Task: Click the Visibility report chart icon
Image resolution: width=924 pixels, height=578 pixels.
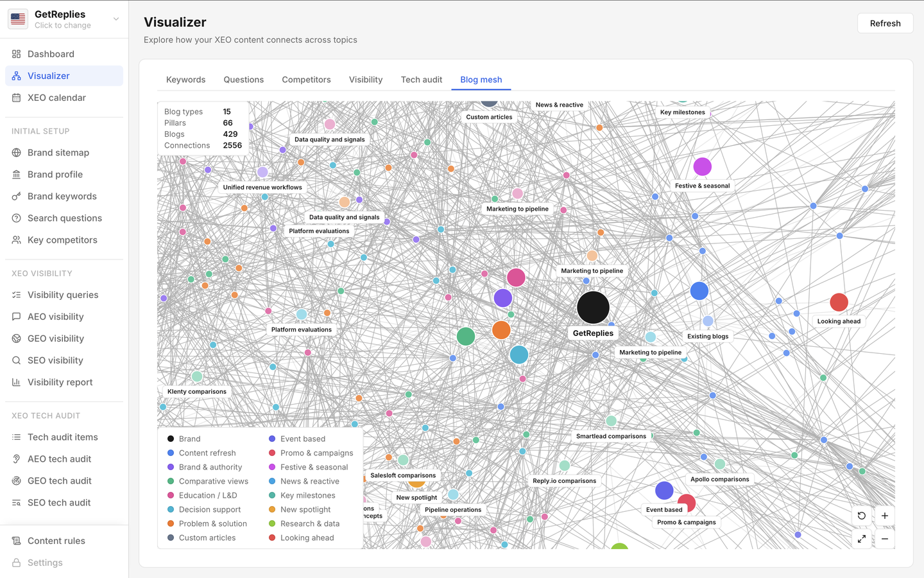Action: coord(17,382)
